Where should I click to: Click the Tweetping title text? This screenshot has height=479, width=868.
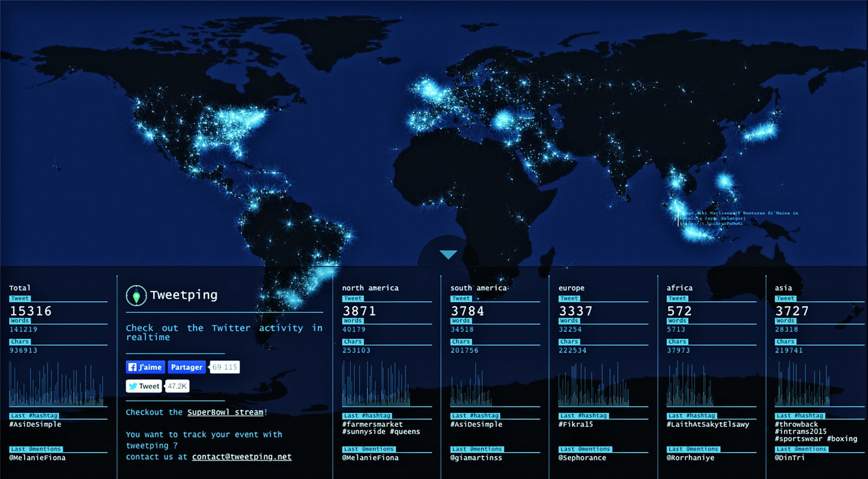pyautogui.click(x=184, y=295)
